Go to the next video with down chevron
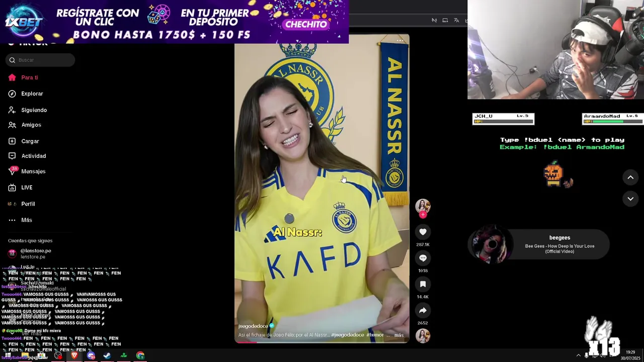The image size is (644, 362). (x=630, y=199)
